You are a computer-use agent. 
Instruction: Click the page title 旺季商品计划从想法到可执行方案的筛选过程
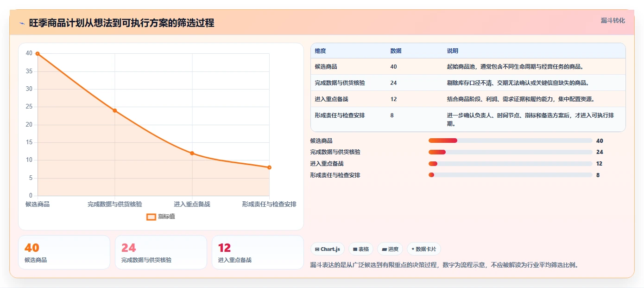[121, 23]
